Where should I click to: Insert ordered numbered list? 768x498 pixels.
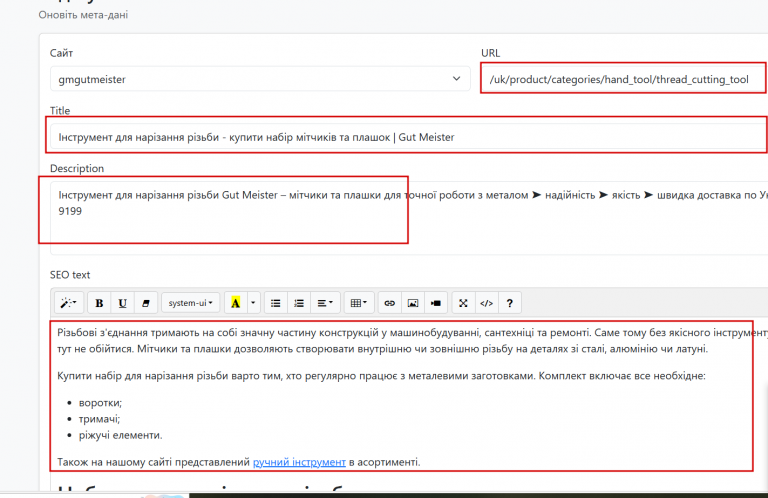point(299,303)
